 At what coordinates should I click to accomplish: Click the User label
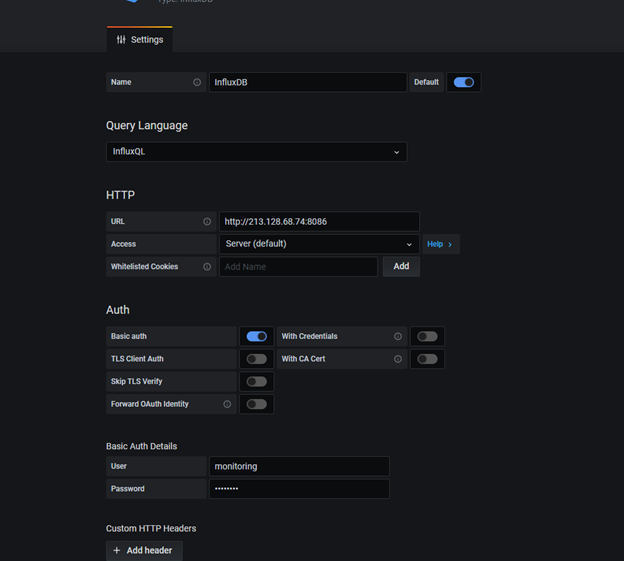119,466
